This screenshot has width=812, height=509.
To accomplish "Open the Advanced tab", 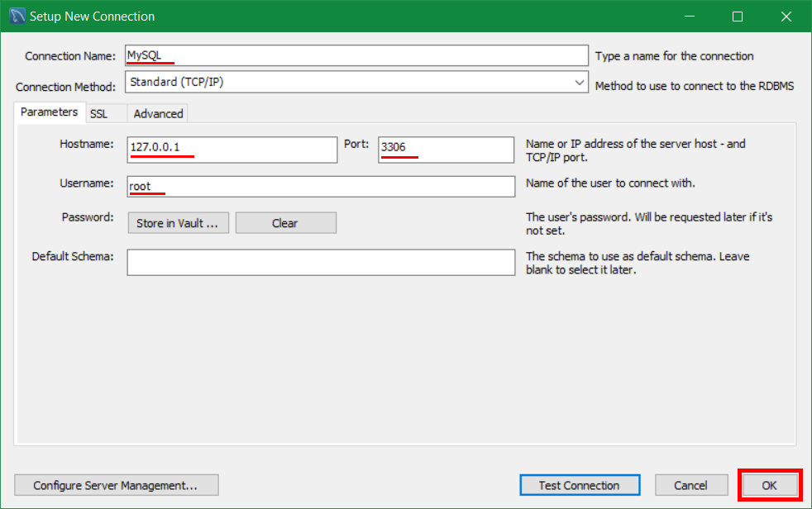I will click(158, 114).
